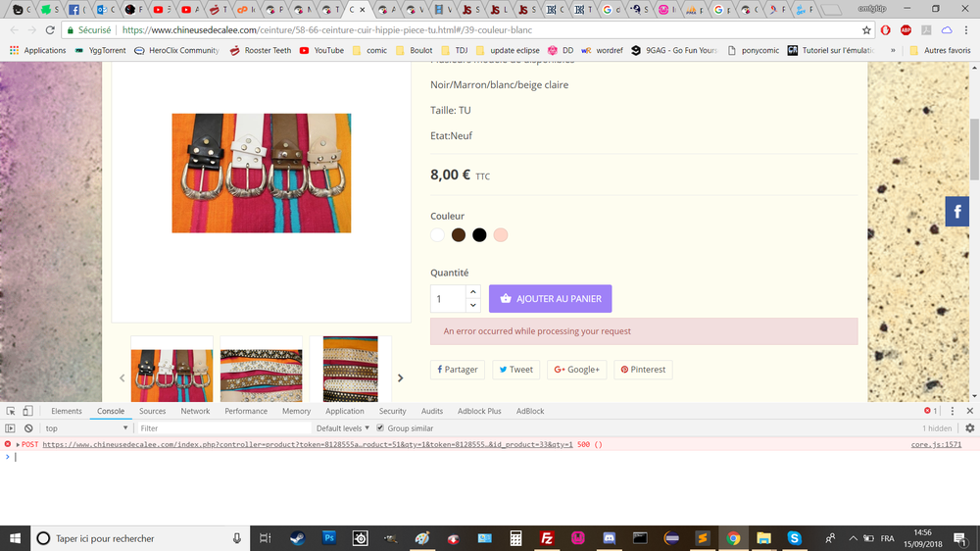
Task: Share on Google+ button
Action: coord(576,370)
